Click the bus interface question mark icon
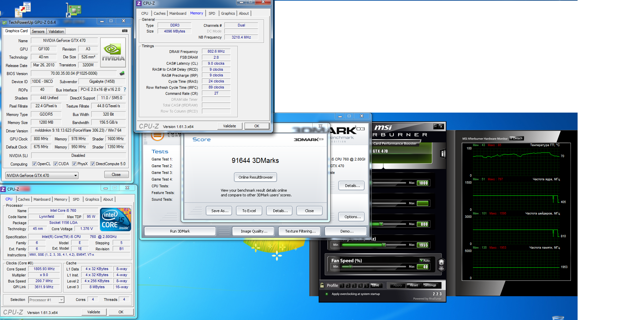 (125, 89)
